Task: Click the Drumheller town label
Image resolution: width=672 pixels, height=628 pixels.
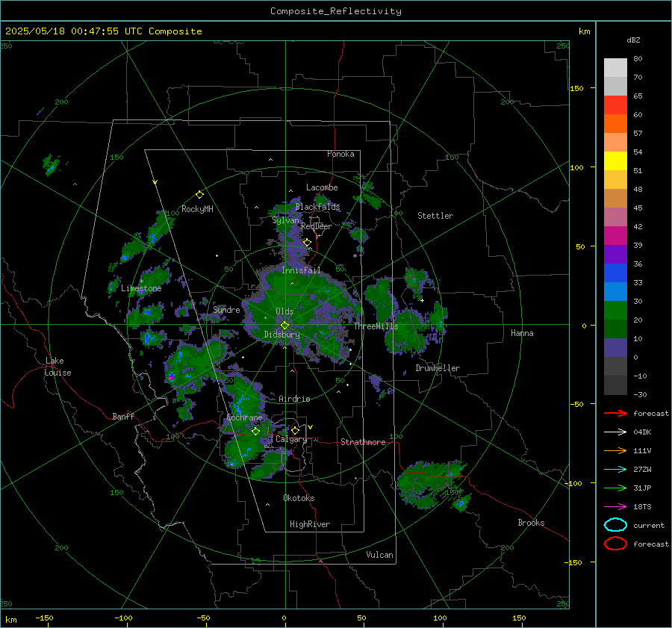Action: 438,368
